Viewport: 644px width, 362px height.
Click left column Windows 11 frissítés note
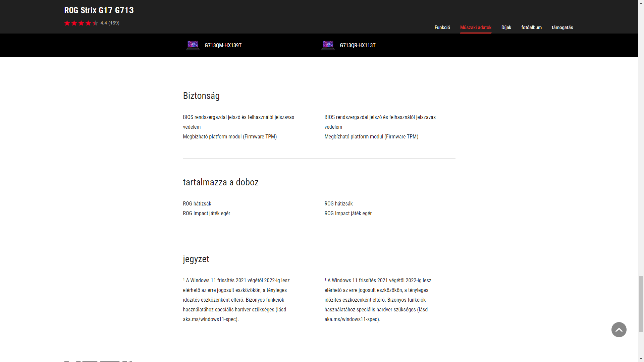click(236, 300)
